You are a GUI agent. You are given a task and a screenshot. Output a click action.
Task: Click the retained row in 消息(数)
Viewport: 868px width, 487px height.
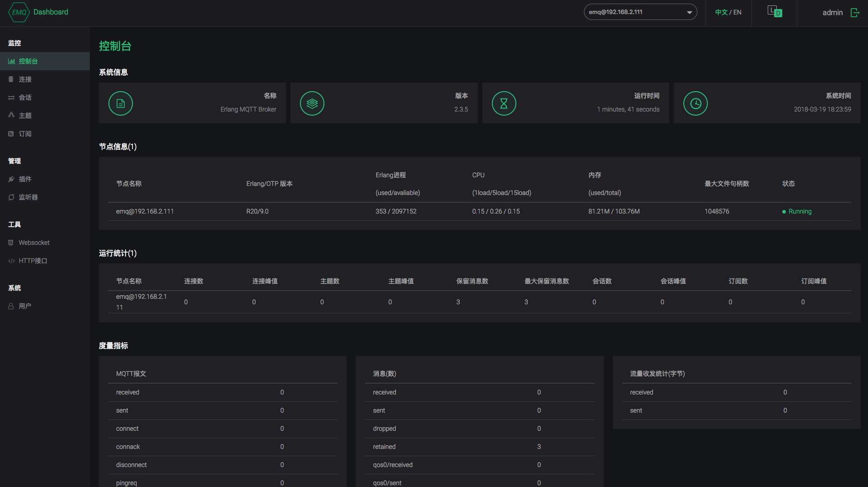pyautogui.click(x=480, y=447)
